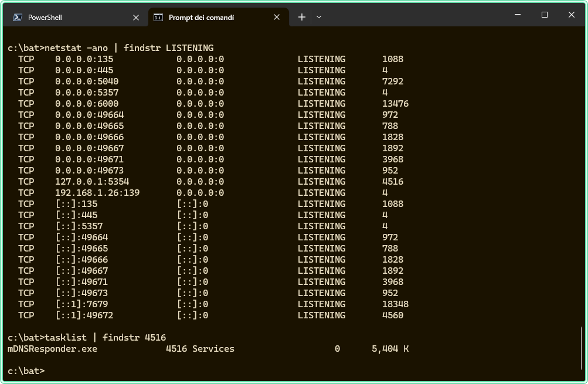Minimize the terminal window

click(518, 15)
